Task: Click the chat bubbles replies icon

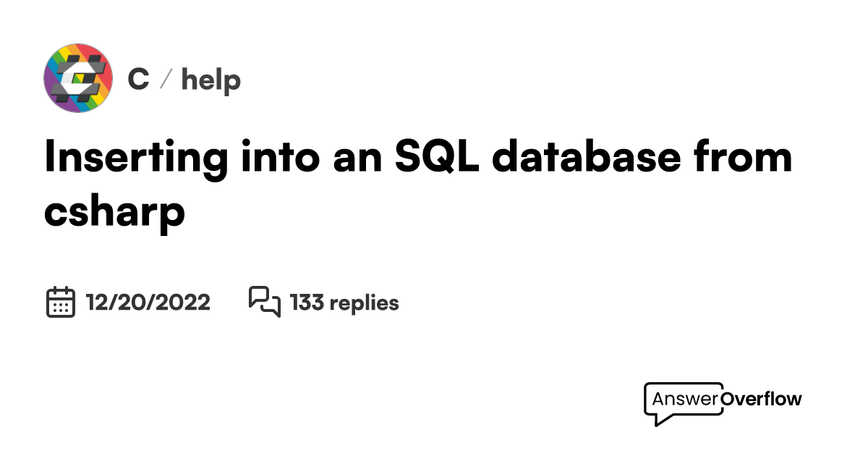Action: pyautogui.click(x=264, y=302)
